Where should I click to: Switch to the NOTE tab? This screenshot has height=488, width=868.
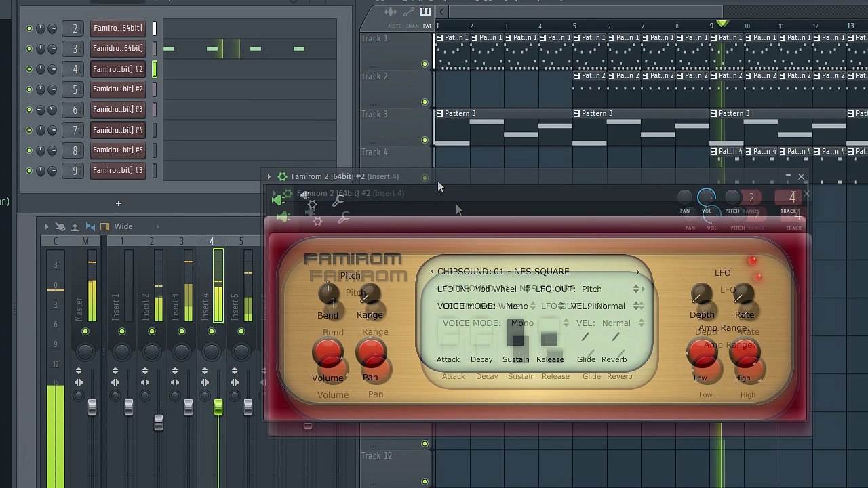(x=395, y=26)
